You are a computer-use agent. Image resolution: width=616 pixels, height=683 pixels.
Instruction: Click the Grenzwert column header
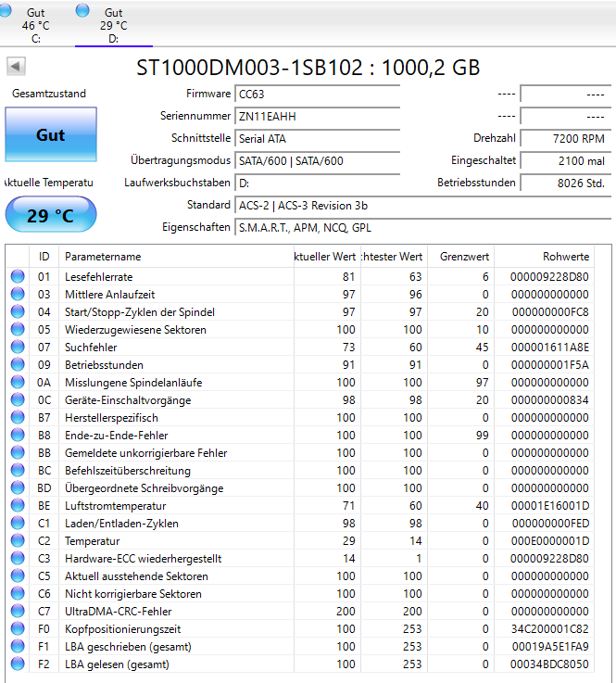click(461, 257)
